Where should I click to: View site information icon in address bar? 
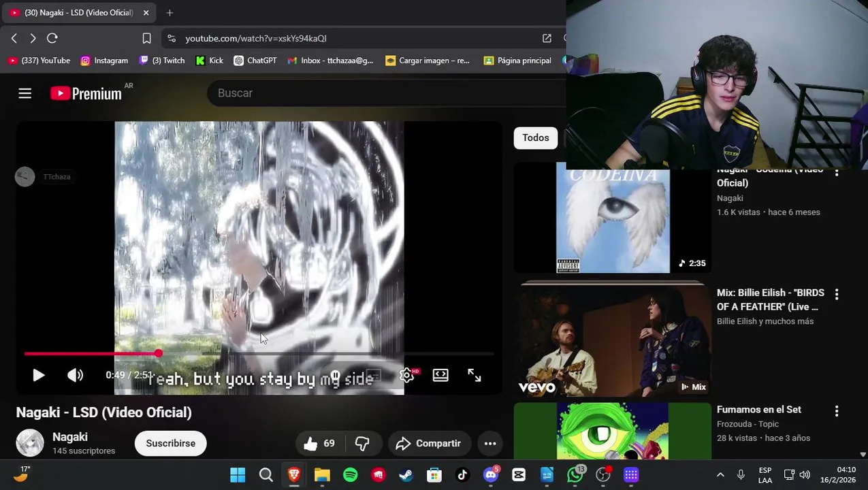[172, 38]
